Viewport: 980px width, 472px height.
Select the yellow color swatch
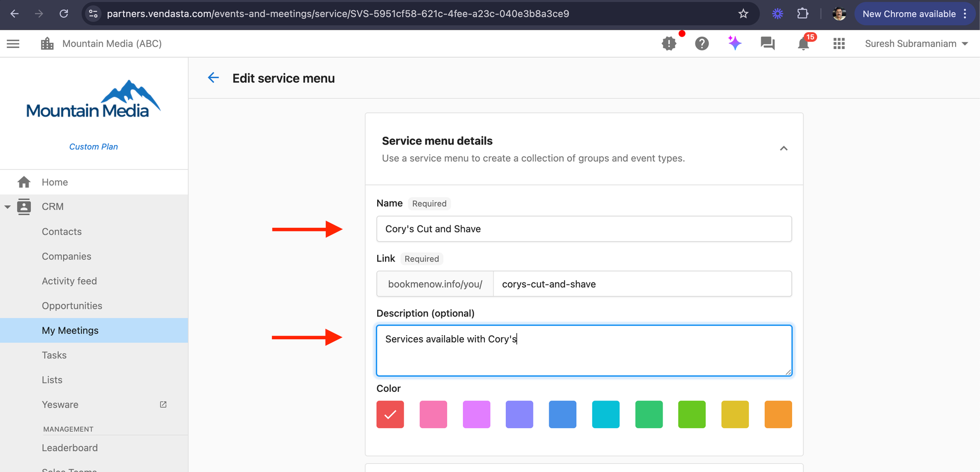tap(735, 414)
